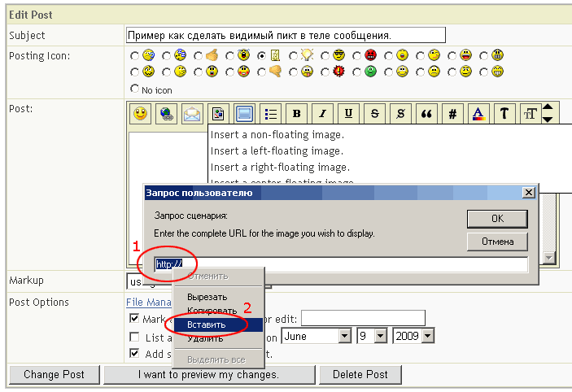Choose the No icon radio option
This screenshot has width=572, height=392.
[134, 89]
